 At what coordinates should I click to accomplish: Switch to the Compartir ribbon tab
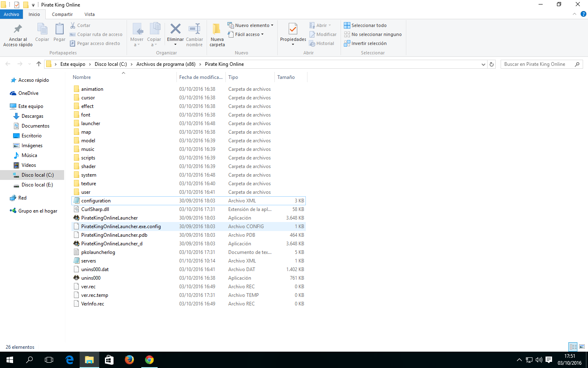62,14
